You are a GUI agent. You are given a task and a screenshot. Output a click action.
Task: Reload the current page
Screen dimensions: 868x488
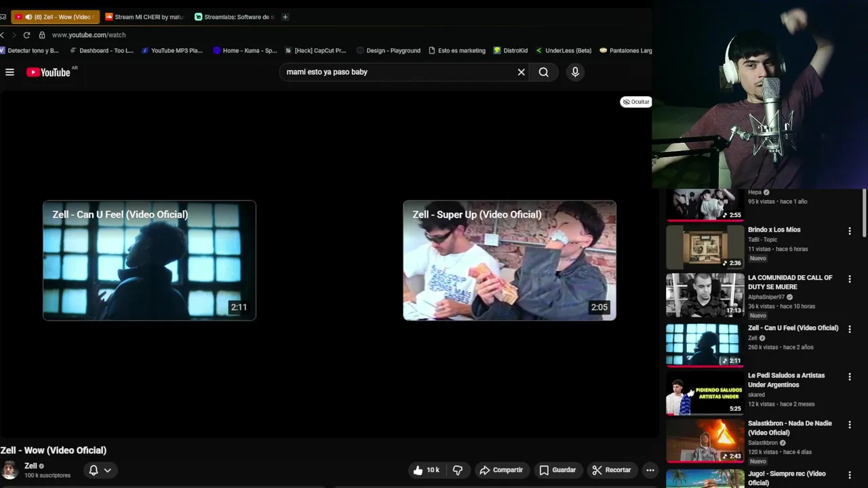pos(26,35)
